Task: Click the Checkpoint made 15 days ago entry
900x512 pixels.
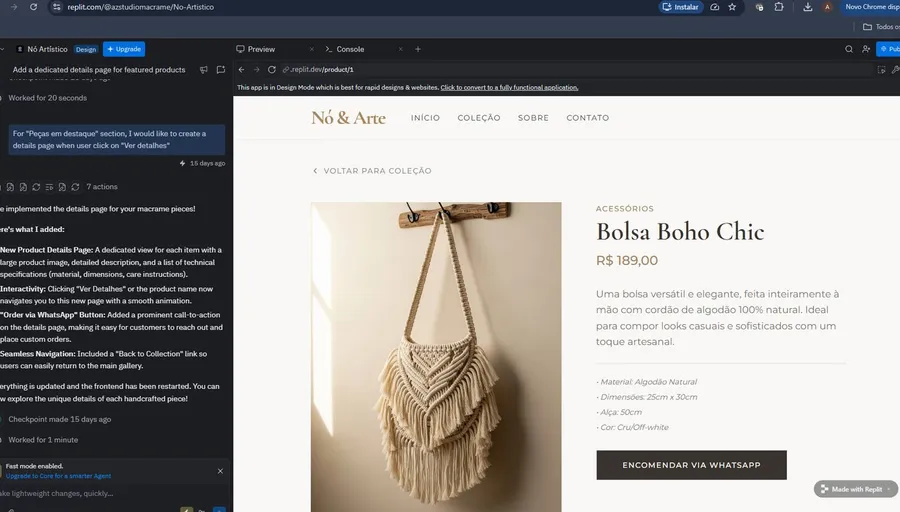Action: pos(60,420)
